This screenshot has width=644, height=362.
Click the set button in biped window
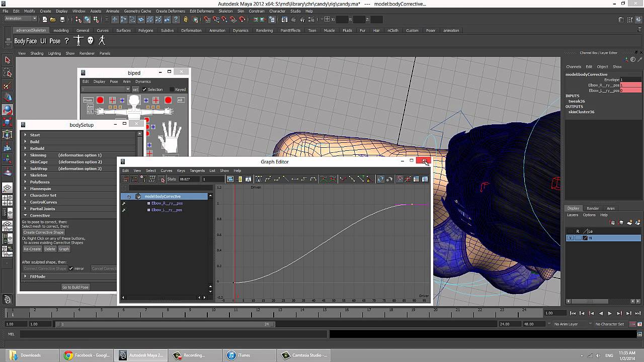pyautogui.click(x=135, y=89)
